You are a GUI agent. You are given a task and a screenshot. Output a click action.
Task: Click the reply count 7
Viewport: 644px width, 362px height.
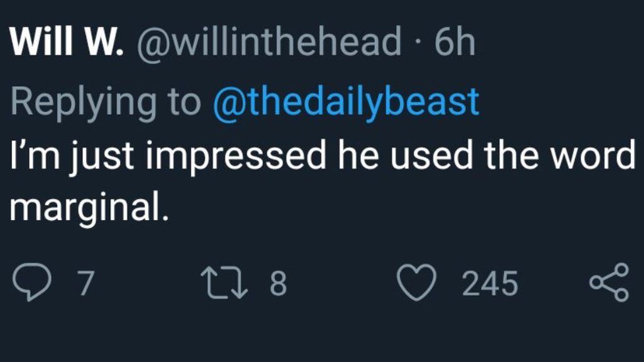86,283
